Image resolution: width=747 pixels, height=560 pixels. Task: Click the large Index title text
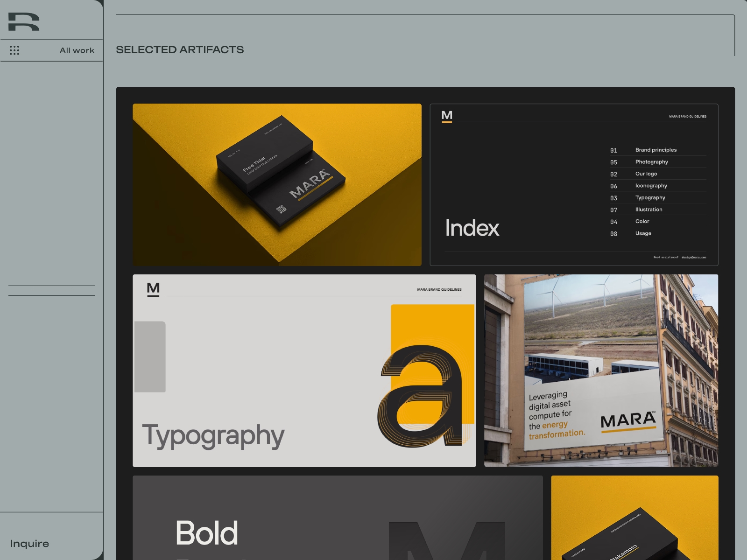(x=472, y=228)
